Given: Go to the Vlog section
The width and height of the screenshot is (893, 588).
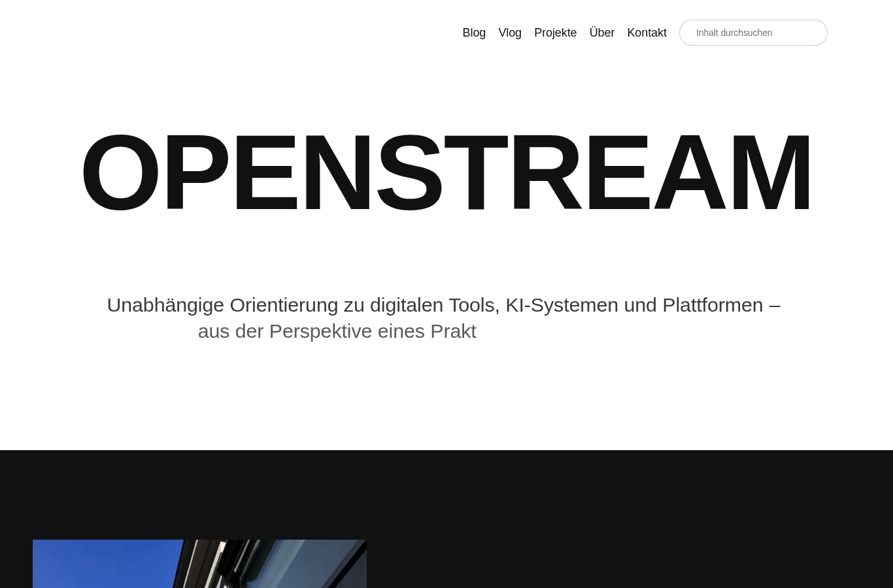Looking at the screenshot, I should point(510,33).
